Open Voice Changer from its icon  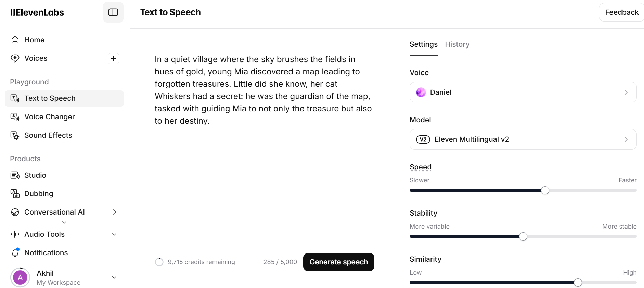[15, 117]
